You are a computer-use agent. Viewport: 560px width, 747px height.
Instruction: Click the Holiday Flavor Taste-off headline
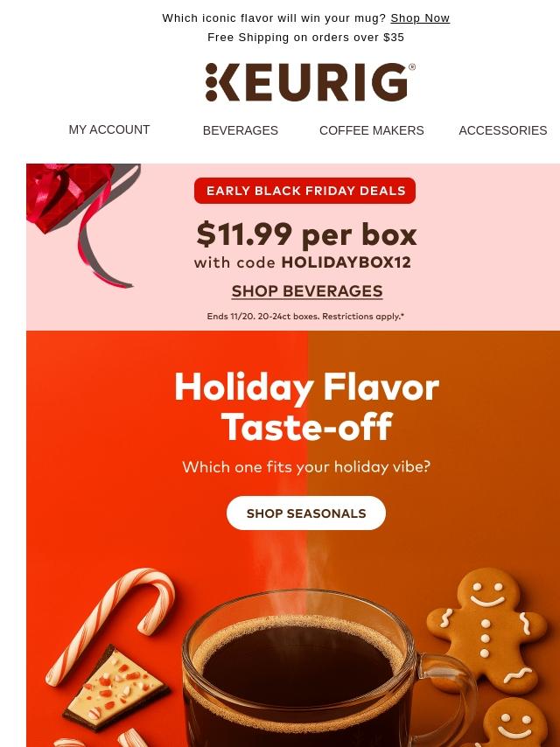[x=306, y=408]
